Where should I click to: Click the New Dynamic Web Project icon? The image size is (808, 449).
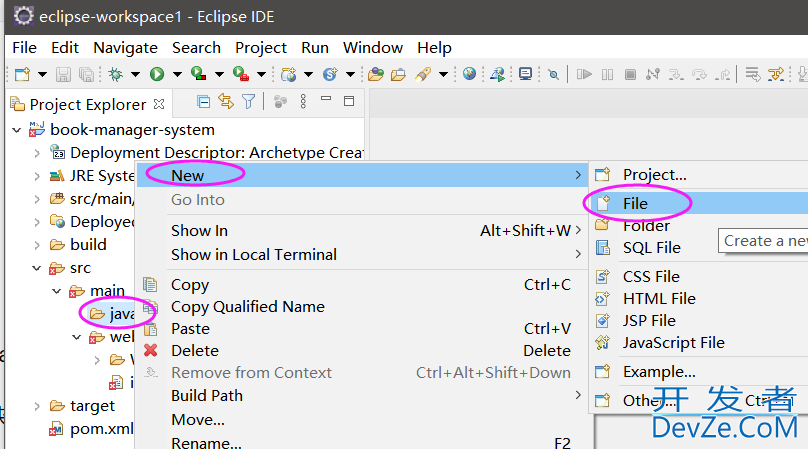point(289,75)
